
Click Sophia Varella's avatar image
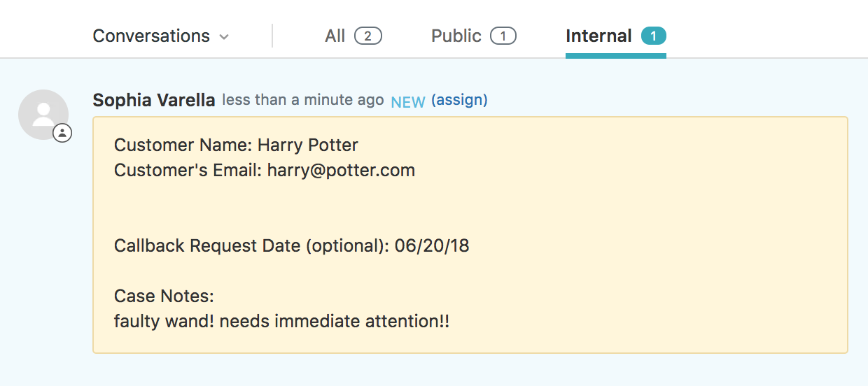pyautogui.click(x=43, y=115)
